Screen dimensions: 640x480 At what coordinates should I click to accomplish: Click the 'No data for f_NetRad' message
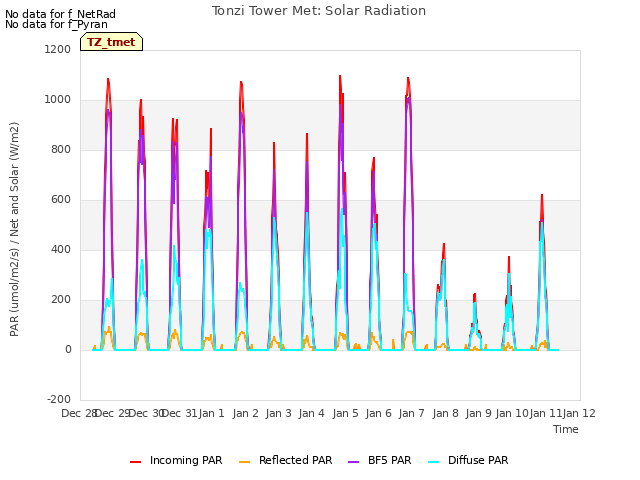pyautogui.click(x=60, y=14)
